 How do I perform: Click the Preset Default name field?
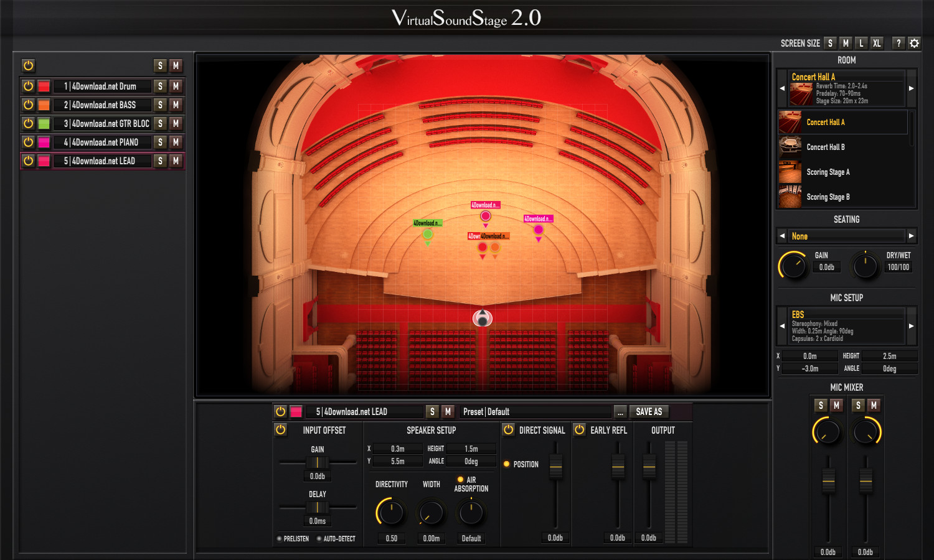(535, 412)
